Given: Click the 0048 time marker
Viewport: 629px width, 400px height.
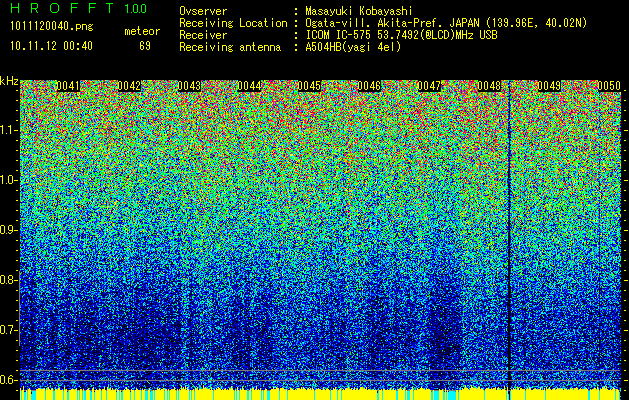Looking at the screenshot, I should pyautogui.click(x=490, y=86).
